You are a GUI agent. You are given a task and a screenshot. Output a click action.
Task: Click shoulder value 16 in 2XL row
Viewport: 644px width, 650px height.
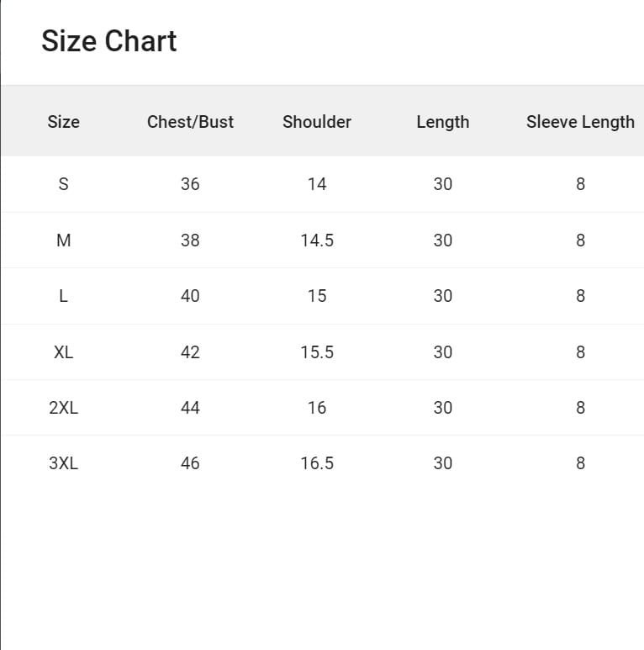[x=317, y=408]
